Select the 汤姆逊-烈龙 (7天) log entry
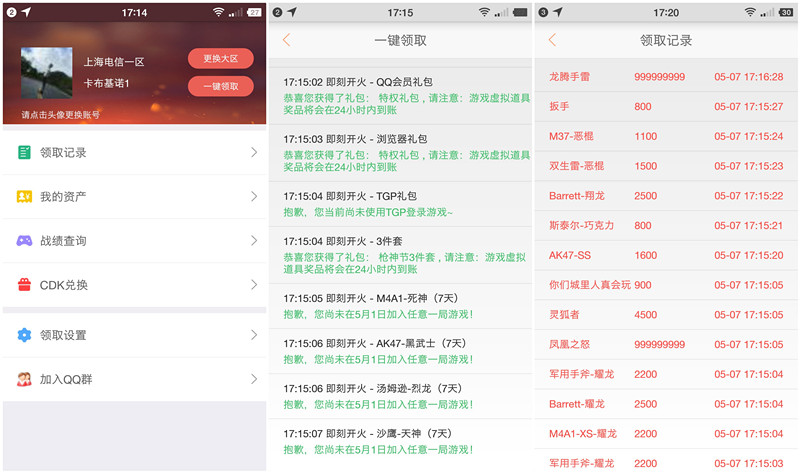 401,396
